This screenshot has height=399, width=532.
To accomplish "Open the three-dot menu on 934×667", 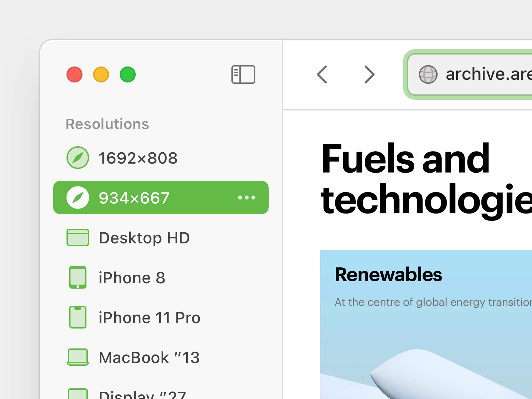I will coord(247,198).
